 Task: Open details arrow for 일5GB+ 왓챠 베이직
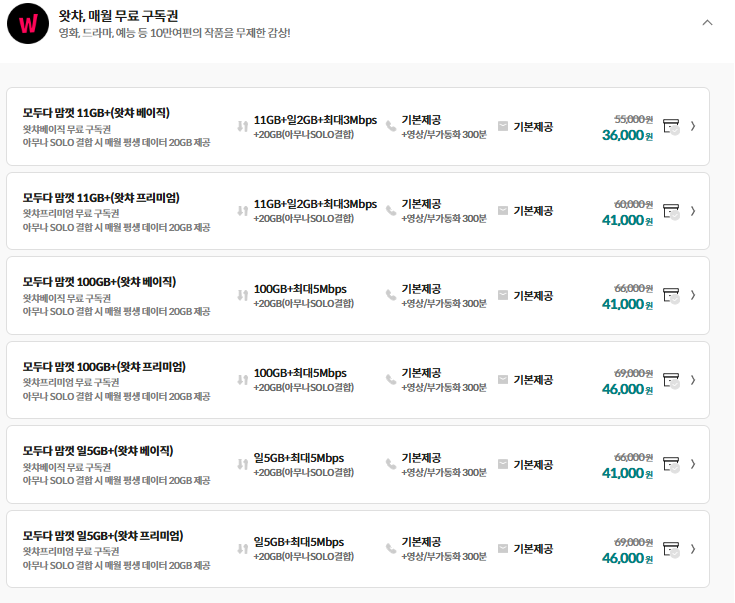pos(693,464)
